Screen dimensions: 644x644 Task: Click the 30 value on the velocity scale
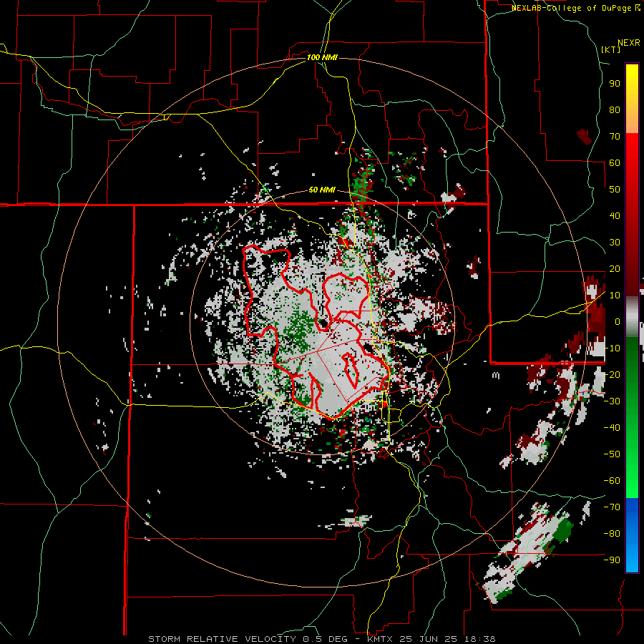click(615, 243)
